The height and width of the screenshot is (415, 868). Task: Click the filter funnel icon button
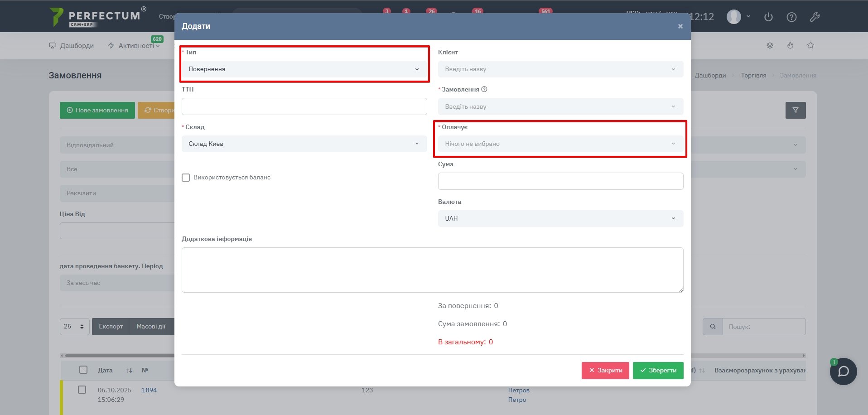[x=795, y=110]
